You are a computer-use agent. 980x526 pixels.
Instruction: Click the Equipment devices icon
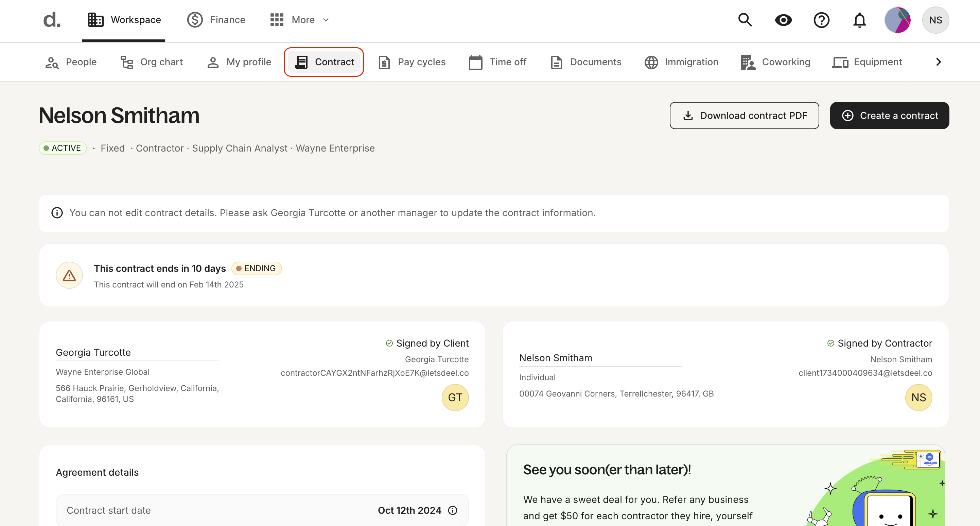click(x=840, y=63)
